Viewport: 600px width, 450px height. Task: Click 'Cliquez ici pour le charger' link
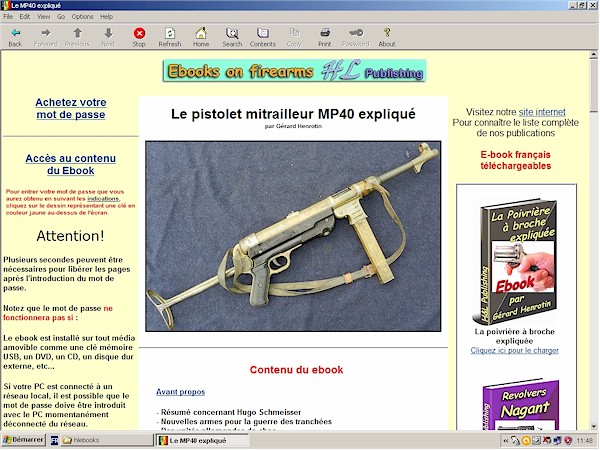(x=514, y=350)
